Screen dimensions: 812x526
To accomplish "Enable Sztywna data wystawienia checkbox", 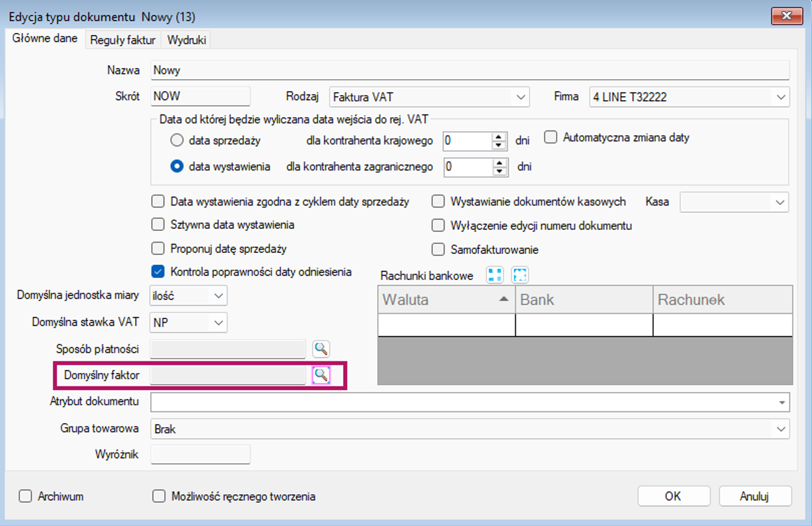I will [x=158, y=225].
